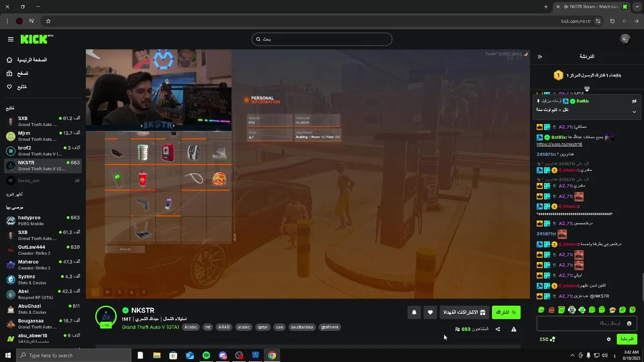Click the green subscribe button
The height and width of the screenshot is (362, 644).
pyautogui.click(x=506, y=313)
